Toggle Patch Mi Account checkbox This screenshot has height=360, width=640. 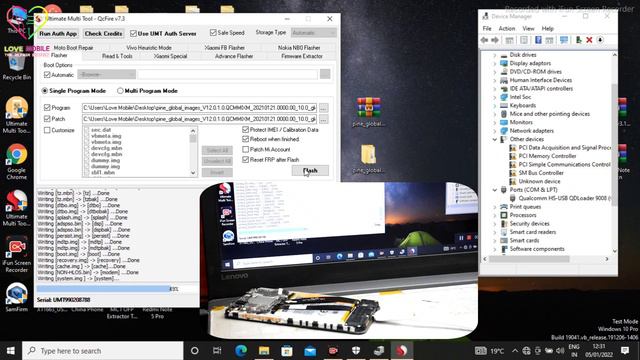[x=245, y=149]
